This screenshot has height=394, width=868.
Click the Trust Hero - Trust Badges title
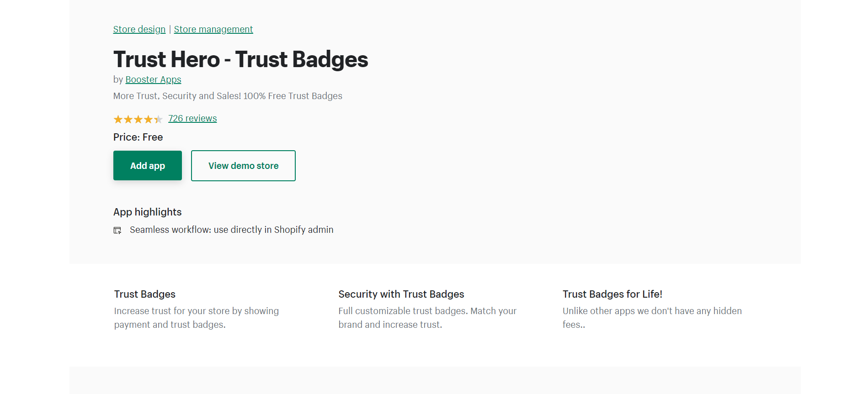241,59
